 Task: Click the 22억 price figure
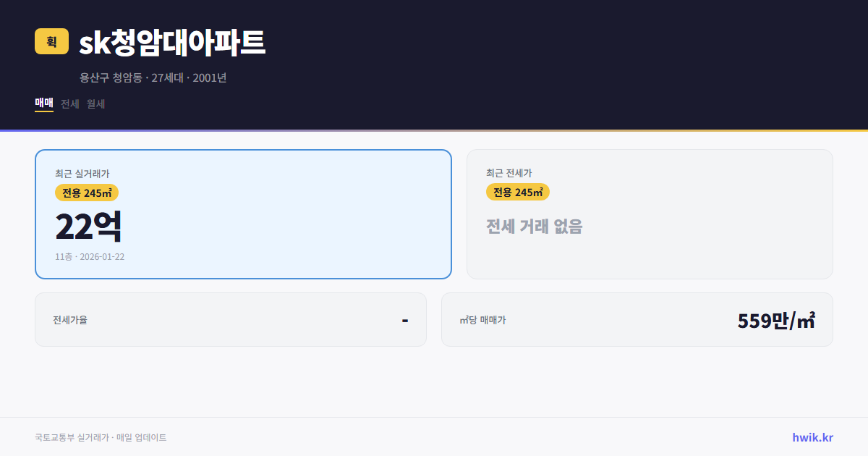(x=89, y=225)
